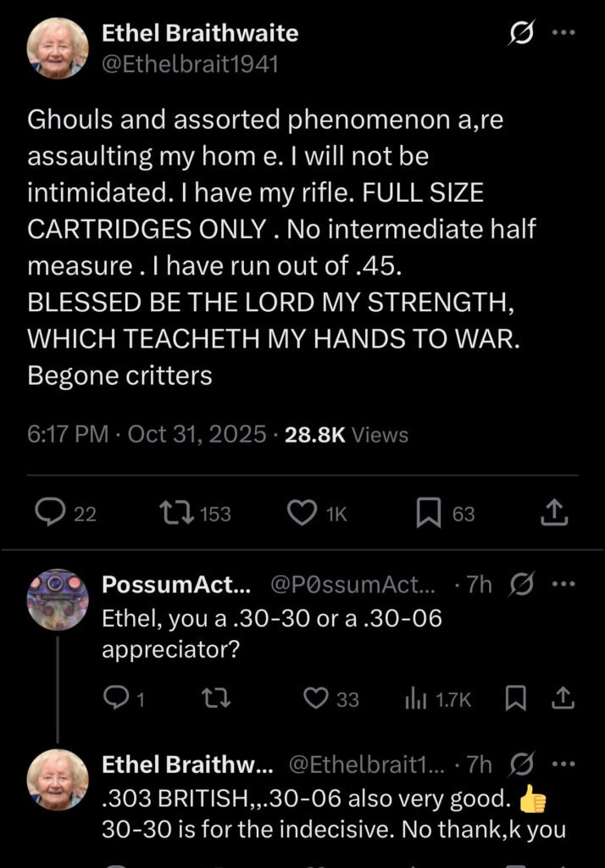Click the Ethel Braithwaite display name at top

click(200, 34)
